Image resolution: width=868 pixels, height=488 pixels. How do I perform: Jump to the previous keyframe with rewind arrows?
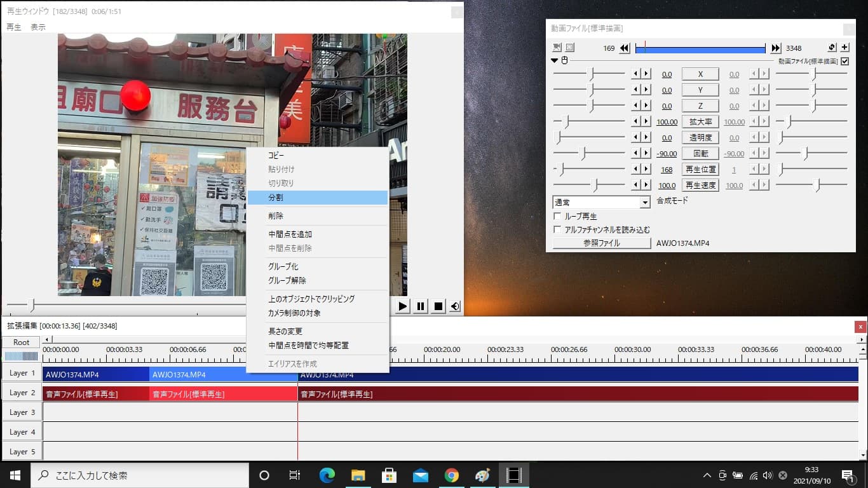(625, 48)
